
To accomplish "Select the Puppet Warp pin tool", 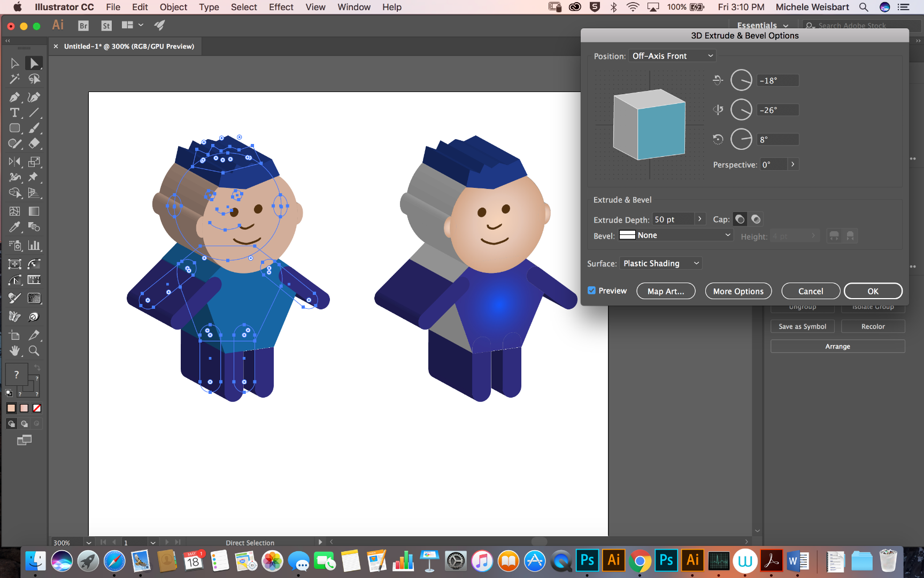I will (34, 177).
